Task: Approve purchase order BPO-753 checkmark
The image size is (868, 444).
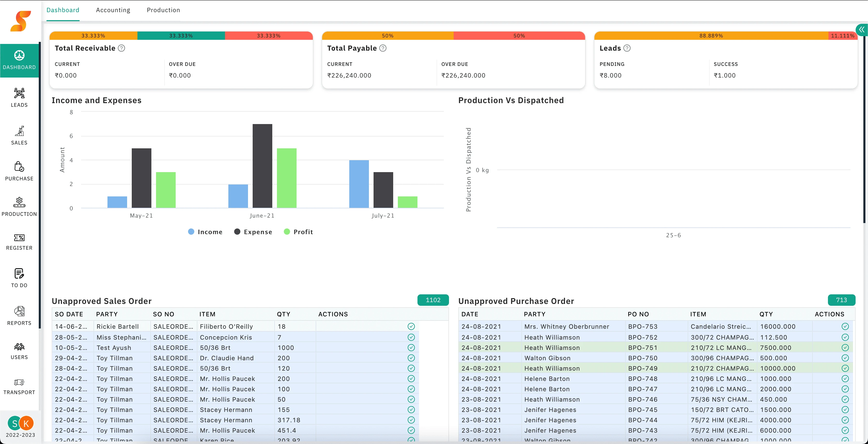Action: coord(845,326)
